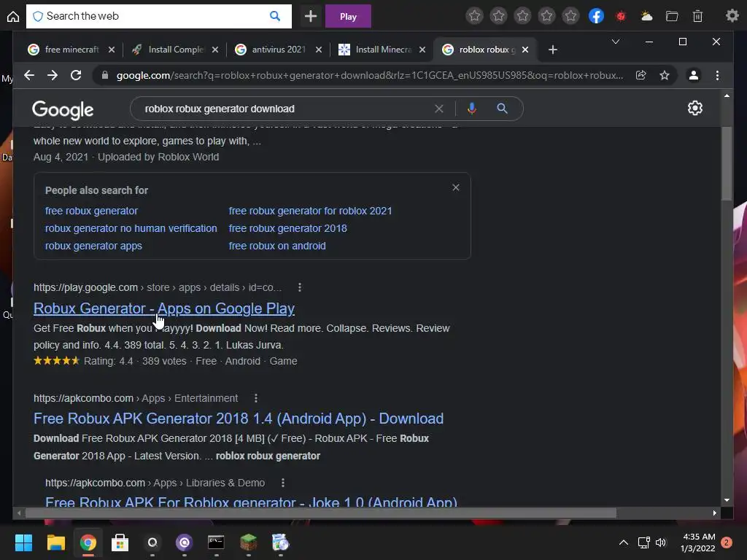Open the folder icon in top bar
747x560 pixels.
tap(672, 17)
